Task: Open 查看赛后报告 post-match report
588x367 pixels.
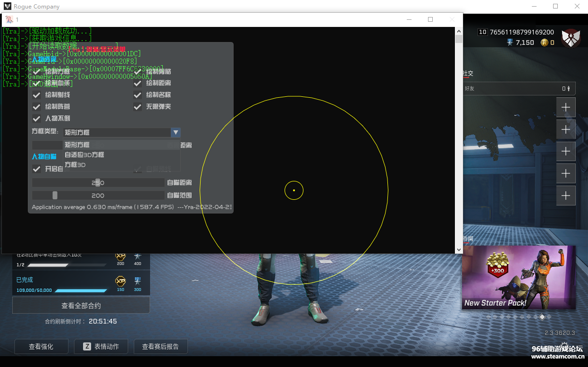Action: [160, 347]
